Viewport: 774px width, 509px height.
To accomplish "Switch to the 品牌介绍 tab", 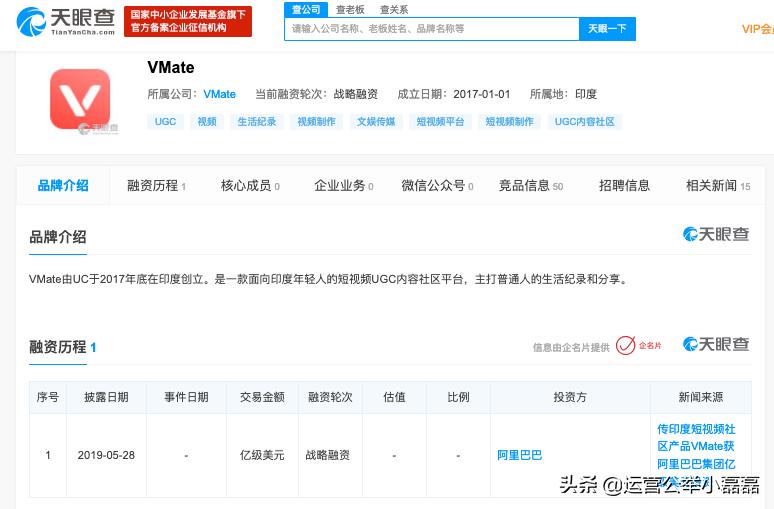I will pyautogui.click(x=63, y=186).
